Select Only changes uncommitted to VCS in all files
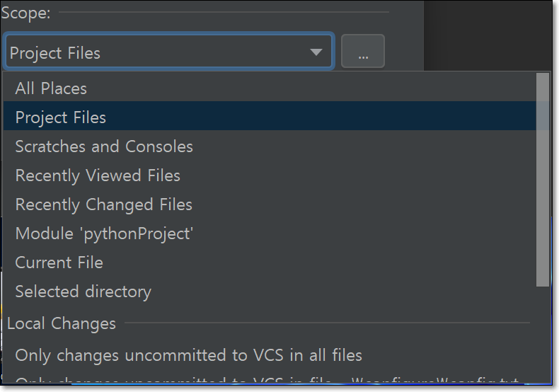 [x=269, y=355]
